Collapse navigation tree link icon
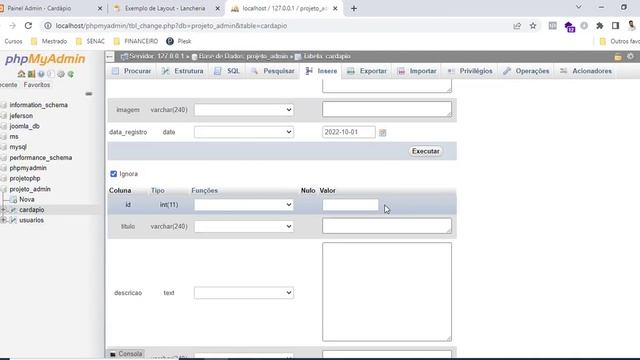This screenshot has height=360, width=640. pos(89,94)
